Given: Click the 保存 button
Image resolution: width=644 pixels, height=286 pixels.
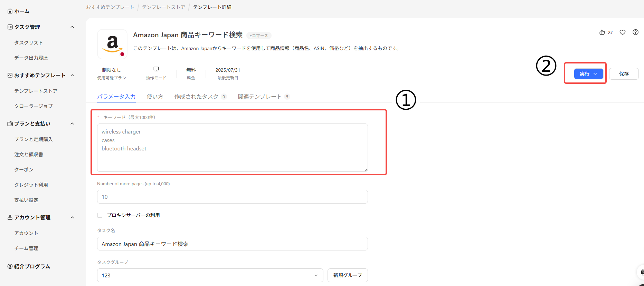Looking at the screenshot, I should (x=624, y=74).
